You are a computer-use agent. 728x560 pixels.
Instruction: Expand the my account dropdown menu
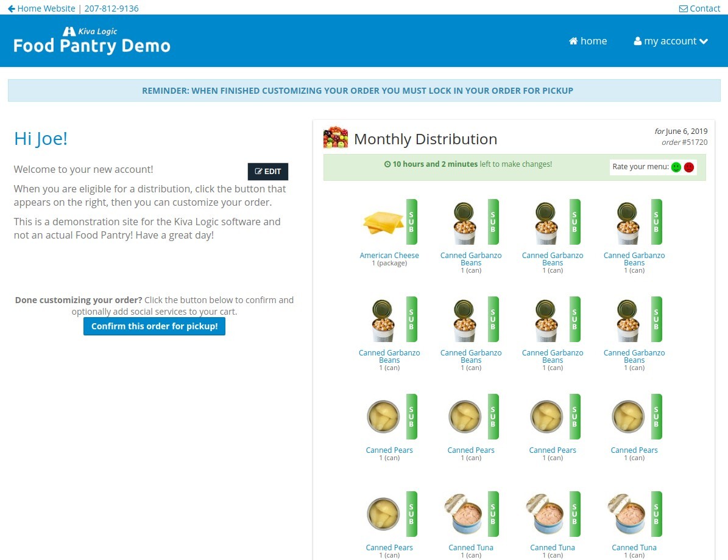(x=671, y=41)
